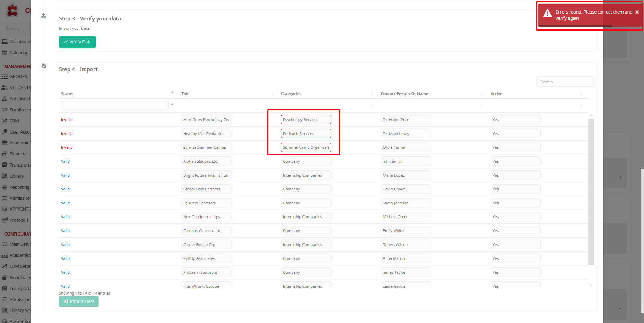Screen dimensions: 644x323
Task: Click the Calendar icon in sidebar
Action: pos(5,53)
